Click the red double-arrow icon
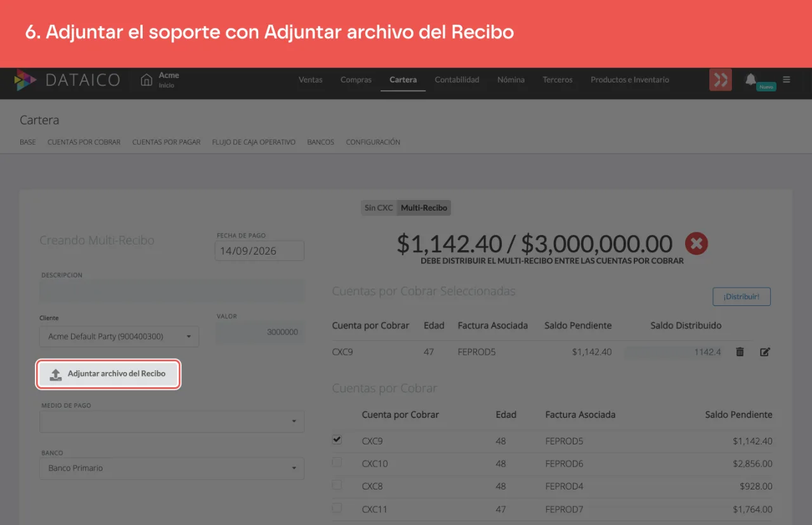This screenshot has height=525, width=812. 721,80
